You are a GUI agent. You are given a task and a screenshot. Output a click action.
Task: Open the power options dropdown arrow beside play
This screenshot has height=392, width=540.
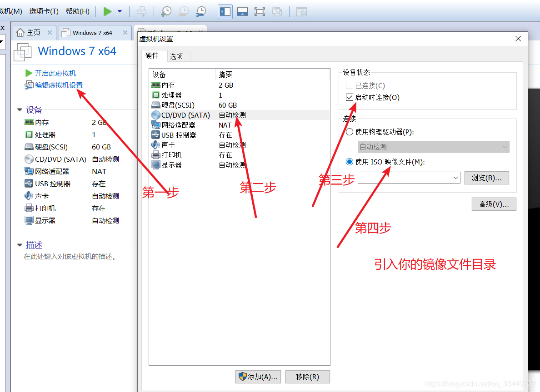[120, 11]
